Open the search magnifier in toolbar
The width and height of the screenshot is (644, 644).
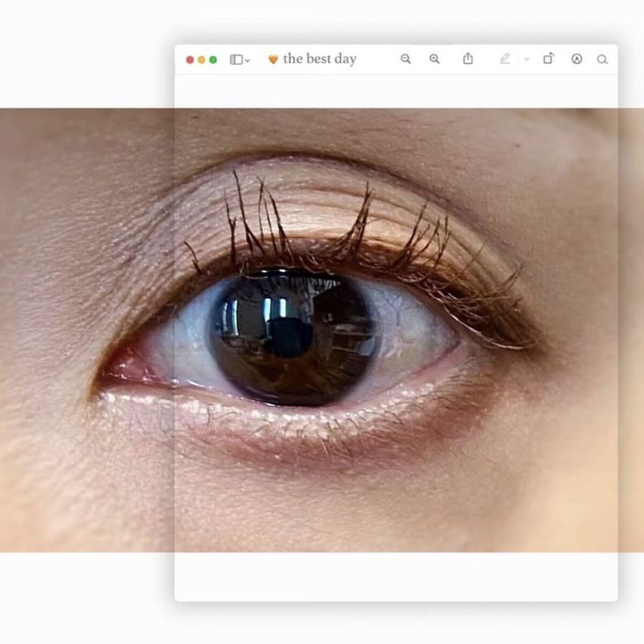602,60
